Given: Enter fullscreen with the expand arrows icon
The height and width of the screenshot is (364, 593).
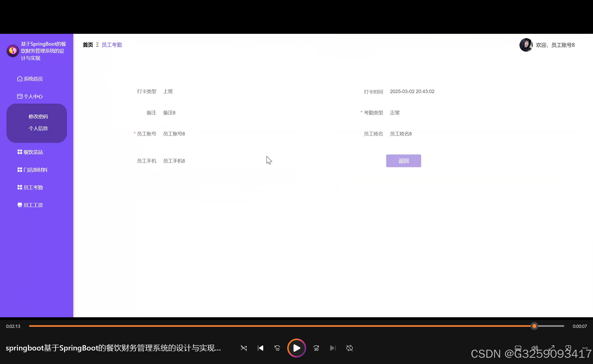Looking at the screenshot, I should 551,348.
